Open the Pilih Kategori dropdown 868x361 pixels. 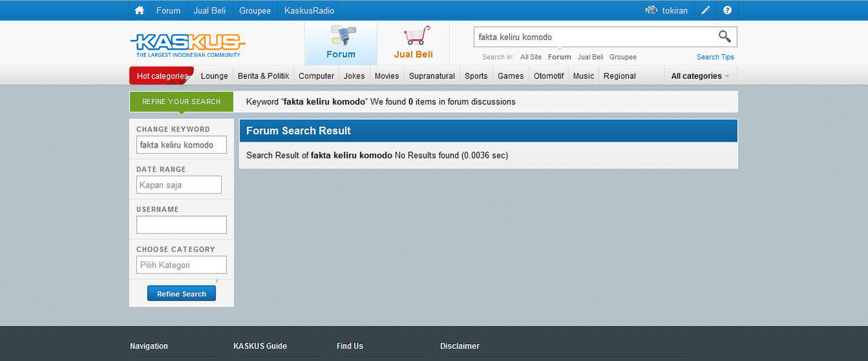(x=182, y=265)
